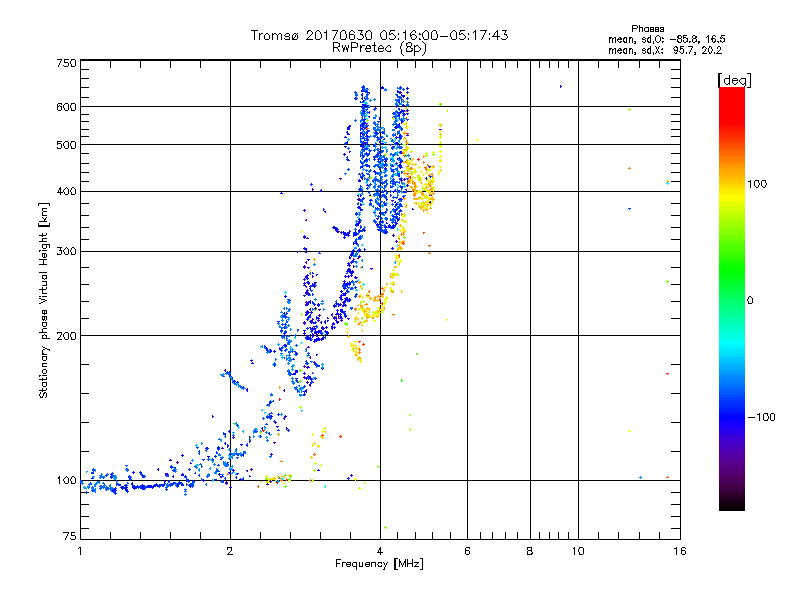The width and height of the screenshot is (800, 600).
Task: Click the Stationary phase Virtual Height axis label
Action: tap(44, 301)
